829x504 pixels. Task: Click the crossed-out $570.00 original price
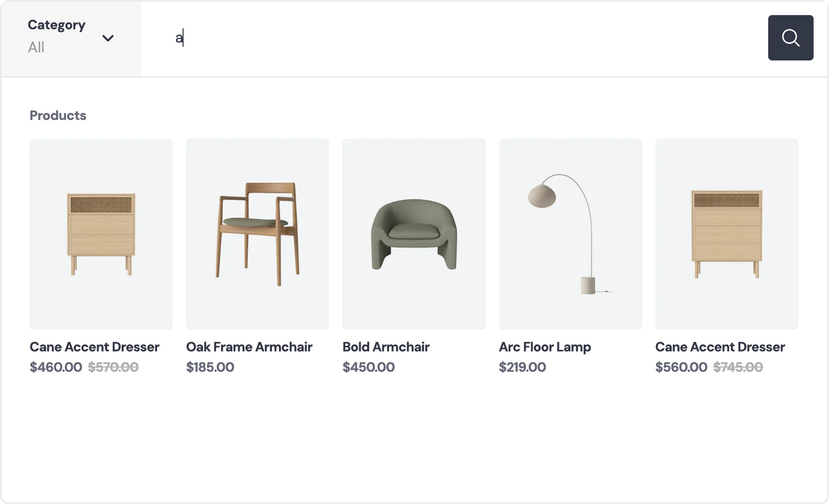(113, 367)
